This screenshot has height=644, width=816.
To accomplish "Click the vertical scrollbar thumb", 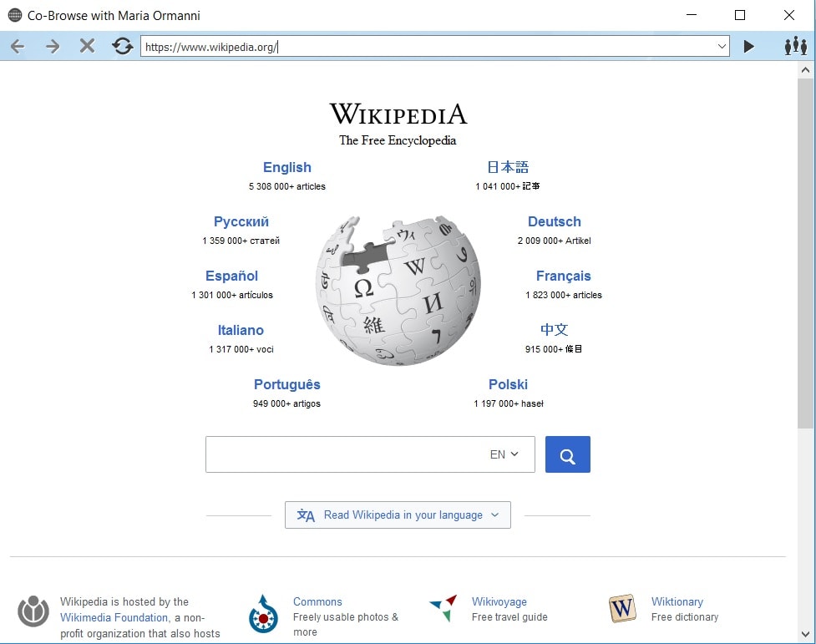I will tap(806, 253).
